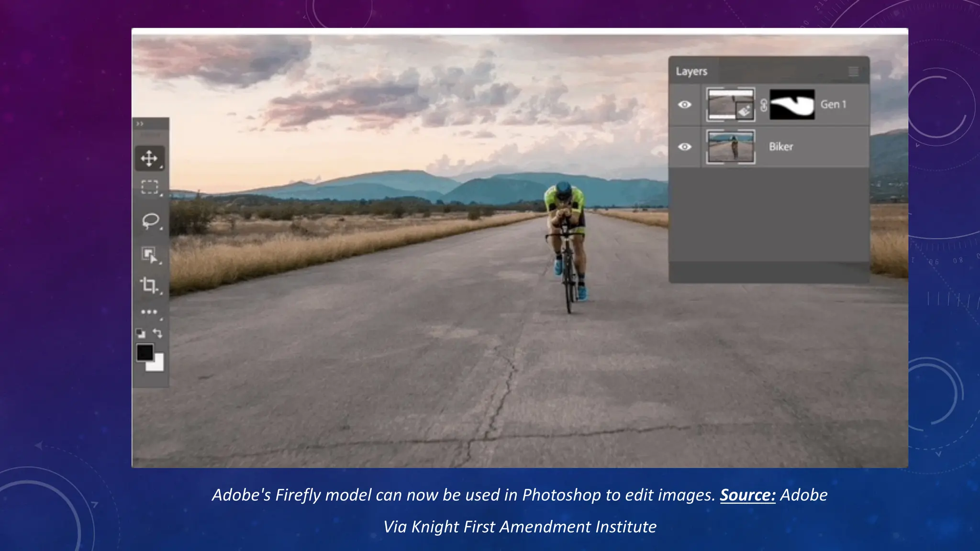Select the Crop tool

pos(149,285)
